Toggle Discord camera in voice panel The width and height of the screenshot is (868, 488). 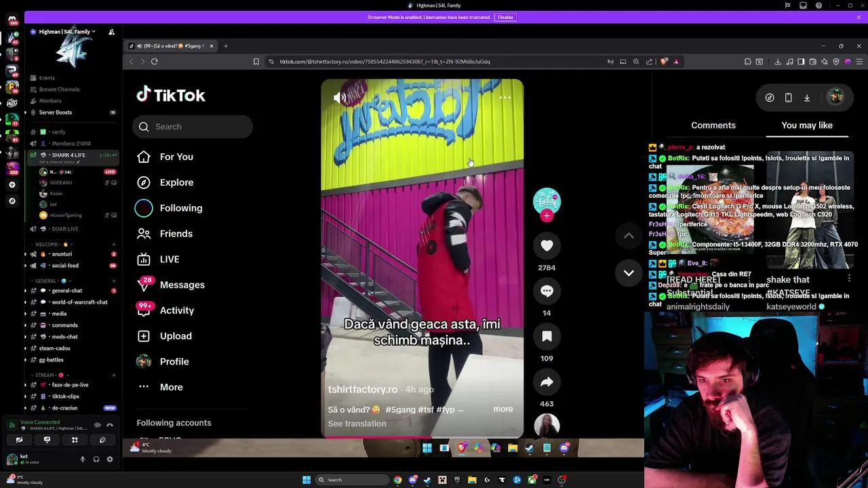[x=19, y=440]
